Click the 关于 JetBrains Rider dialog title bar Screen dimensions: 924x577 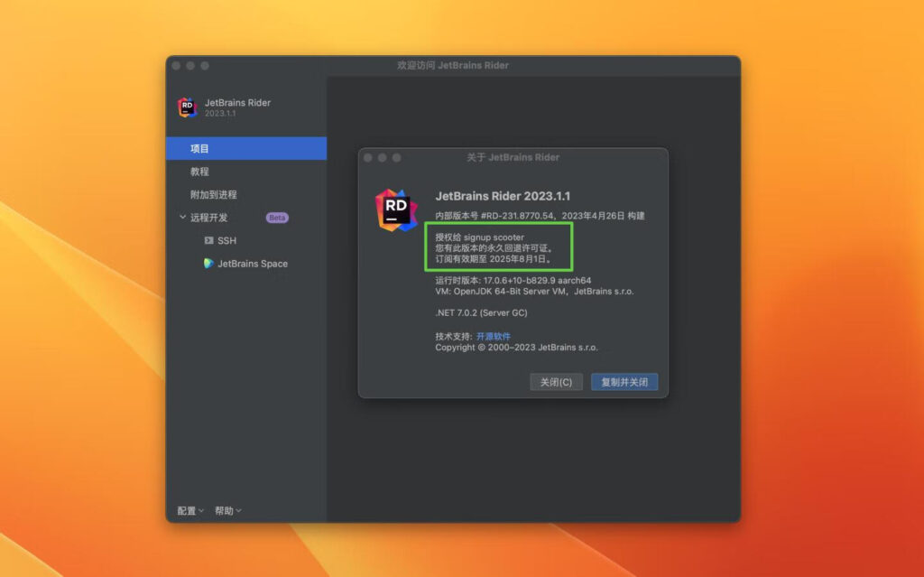pyautogui.click(x=516, y=157)
